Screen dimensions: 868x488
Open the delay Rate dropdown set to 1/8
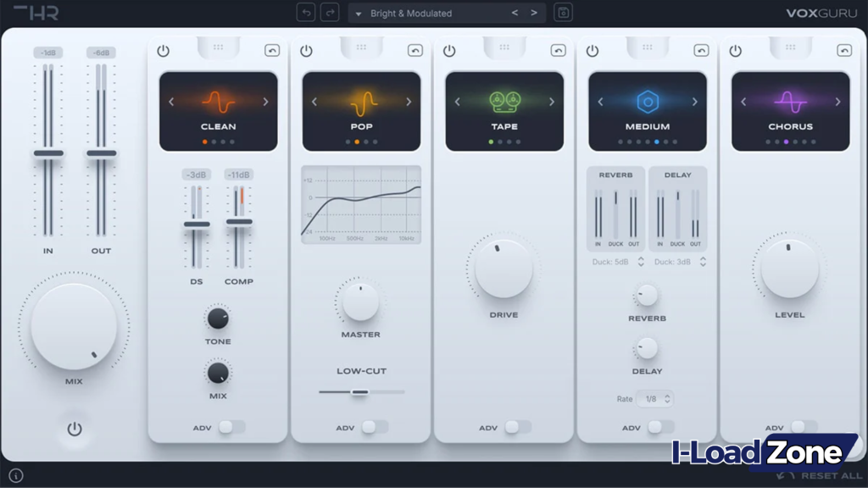pos(654,397)
